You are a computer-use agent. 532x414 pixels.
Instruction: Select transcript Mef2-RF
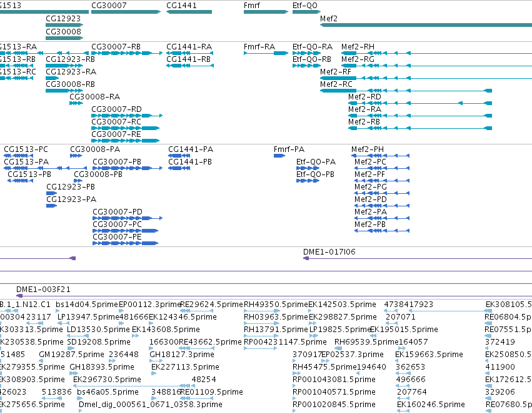pyautogui.click(x=336, y=72)
